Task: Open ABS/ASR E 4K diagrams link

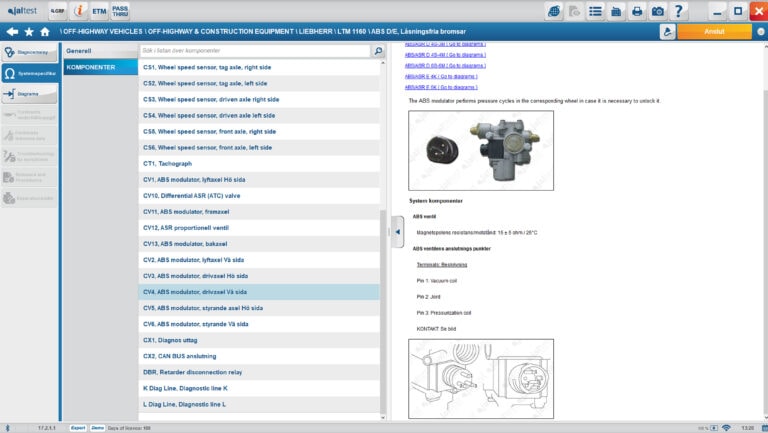Action: (441, 76)
